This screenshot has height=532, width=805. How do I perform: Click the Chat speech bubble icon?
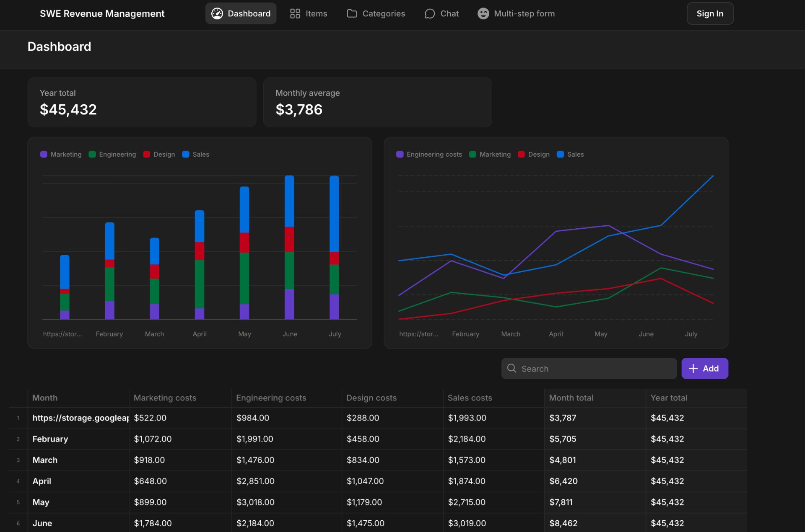429,13
